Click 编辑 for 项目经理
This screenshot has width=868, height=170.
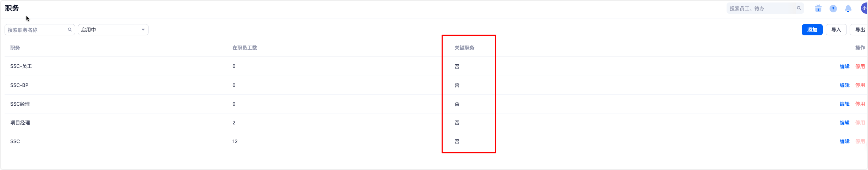click(x=844, y=123)
